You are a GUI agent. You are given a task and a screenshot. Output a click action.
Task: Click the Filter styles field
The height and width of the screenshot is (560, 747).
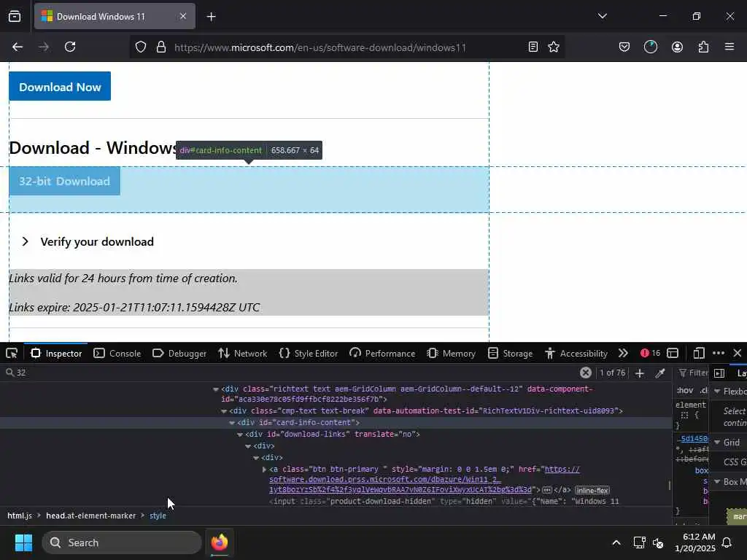693,373
